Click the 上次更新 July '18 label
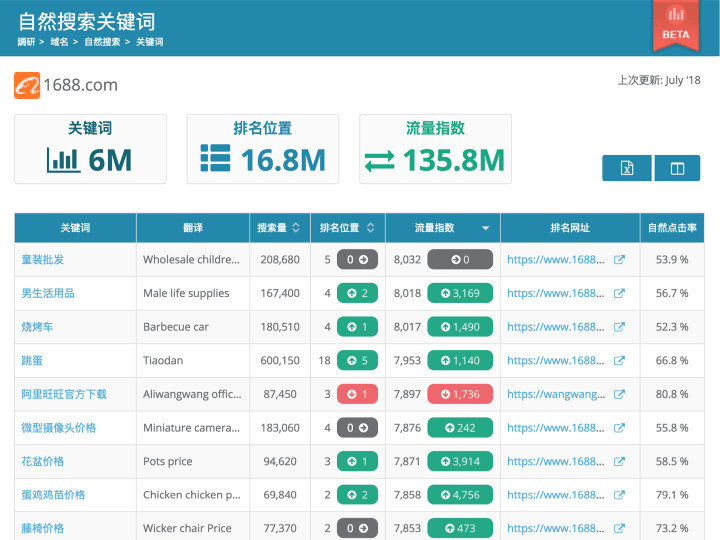 (x=659, y=80)
